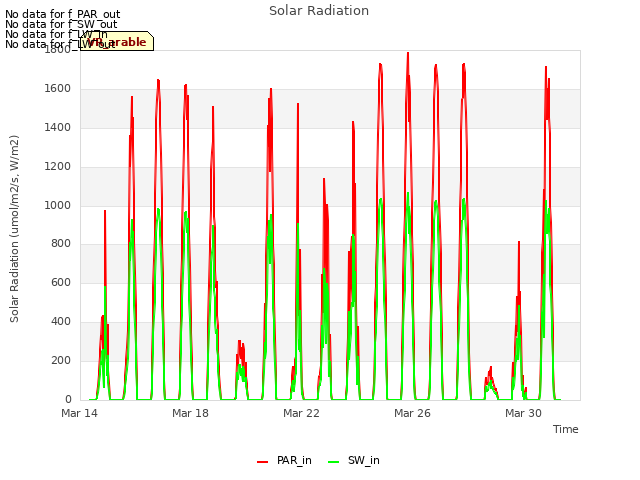Image resolution: width=640 pixels, height=480 pixels.
Task: Click the red PAR_in legend swatch
Action: coord(262,462)
